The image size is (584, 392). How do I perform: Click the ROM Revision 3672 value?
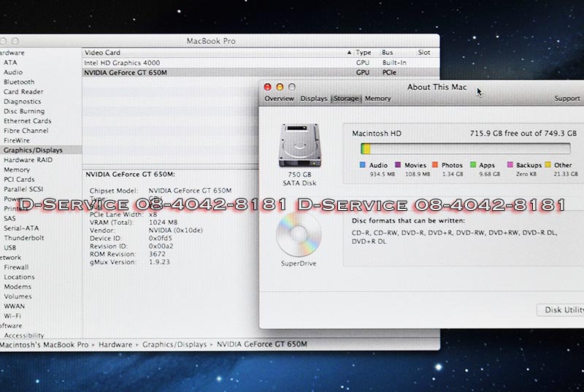(x=157, y=254)
